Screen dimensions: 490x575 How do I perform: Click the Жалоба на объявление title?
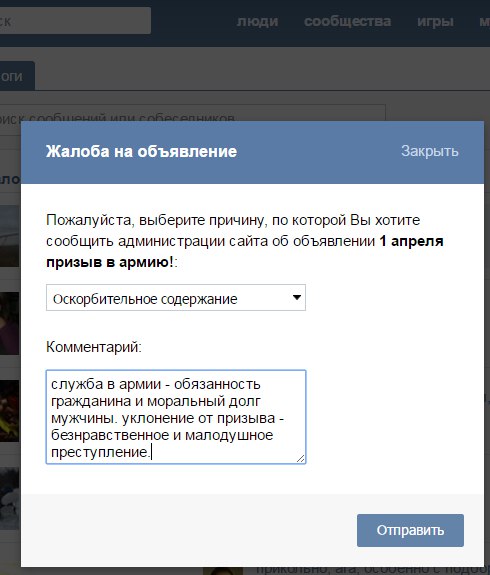pos(141,151)
